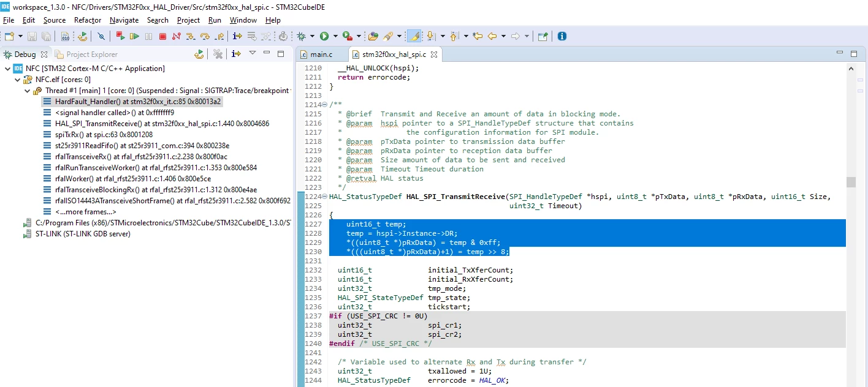Toggle the highlighted Mark Occurrences pen button
This screenshot has height=387, width=868.
pyautogui.click(x=414, y=37)
